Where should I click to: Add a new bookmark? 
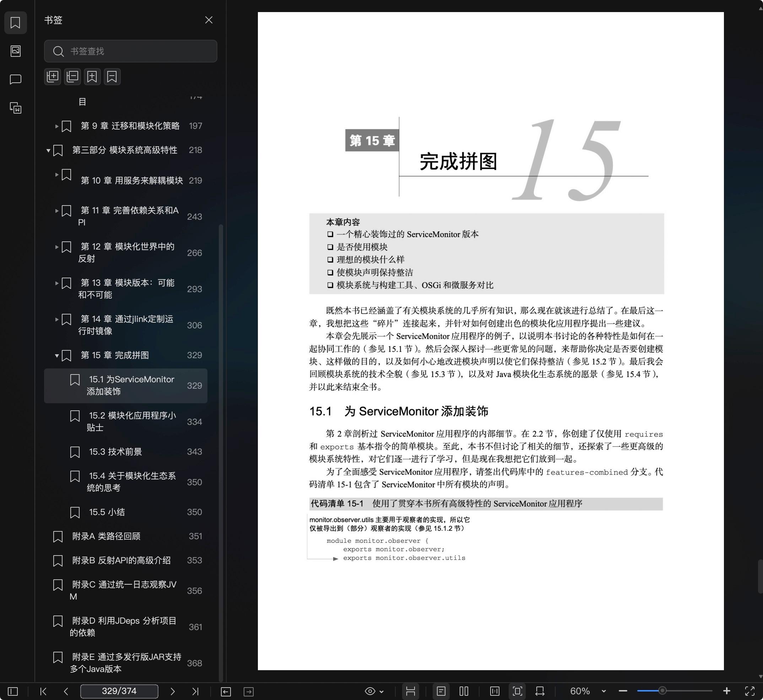pos(92,77)
